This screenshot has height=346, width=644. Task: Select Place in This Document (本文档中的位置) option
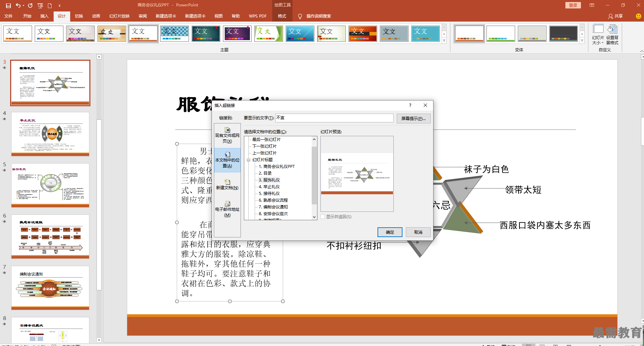click(x=227, y=160)
